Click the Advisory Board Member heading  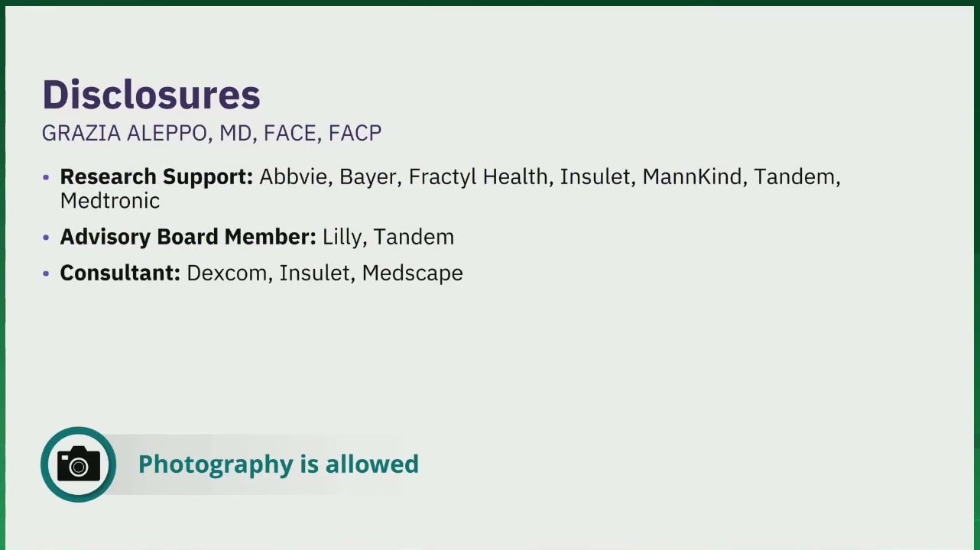pos(188,237)
